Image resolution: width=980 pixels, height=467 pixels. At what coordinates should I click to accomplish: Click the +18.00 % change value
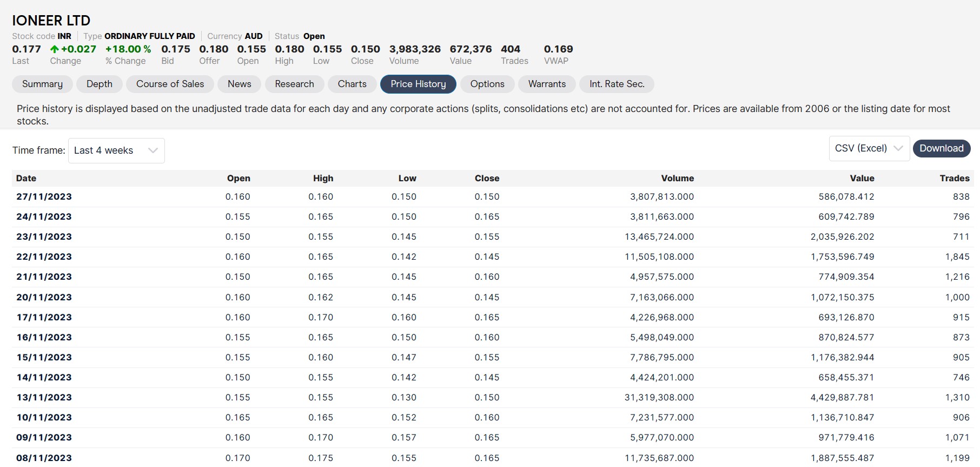128,49
